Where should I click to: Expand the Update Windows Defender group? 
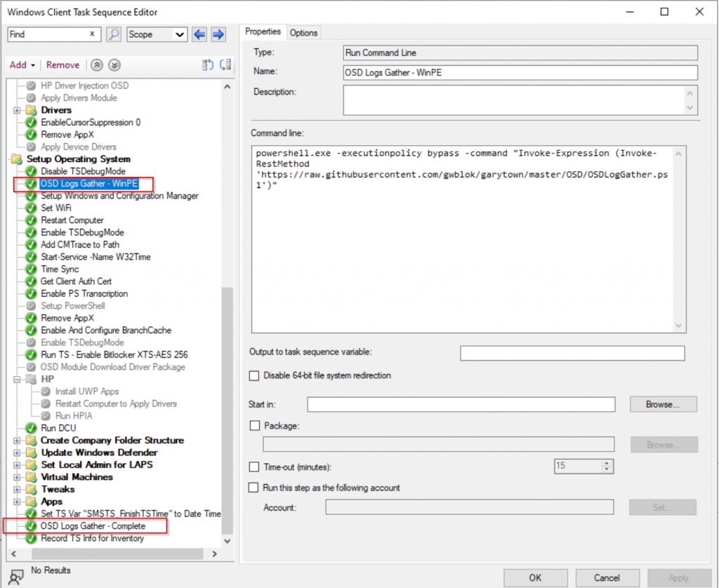click(x=17, y=453)
